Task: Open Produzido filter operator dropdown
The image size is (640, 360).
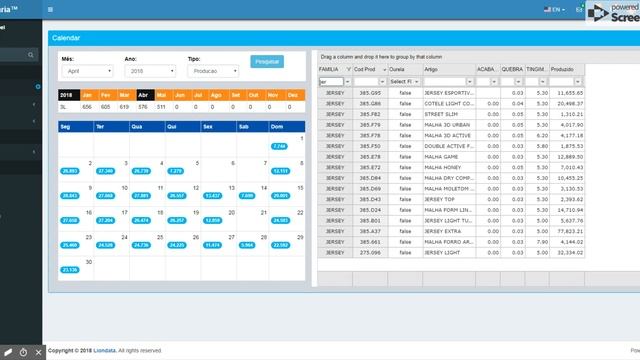Action: (577, 82)
